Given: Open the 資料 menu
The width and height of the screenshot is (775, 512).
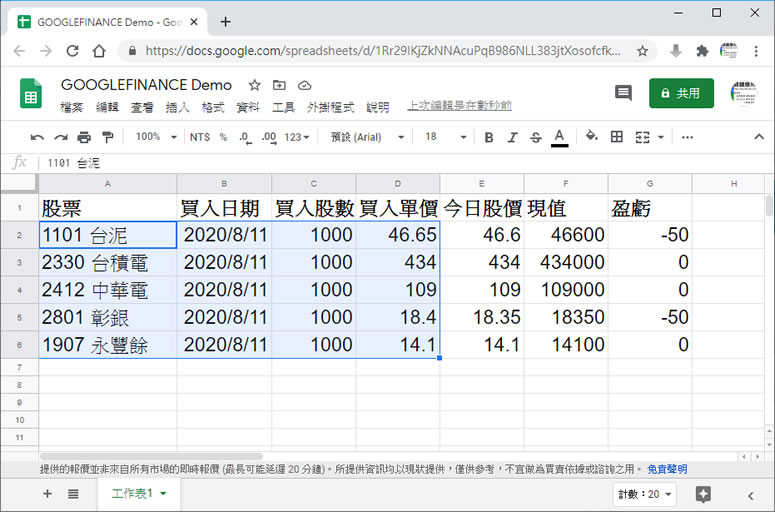Looking at the screenshot, I should tap(248, 107).
